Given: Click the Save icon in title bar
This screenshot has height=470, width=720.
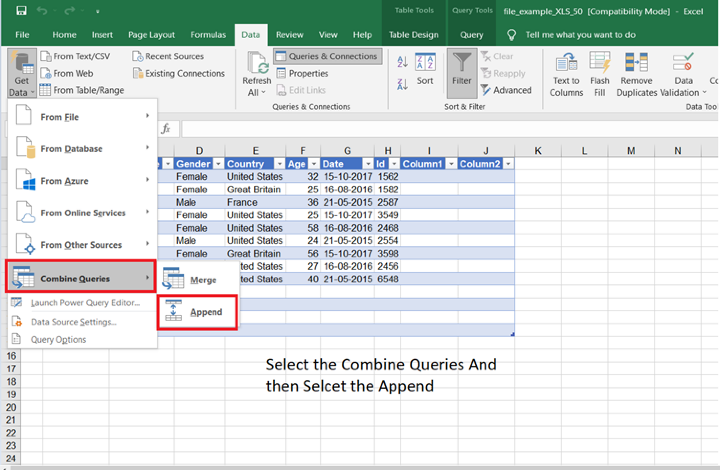Looking at the screenshot, I should (20, 11).
